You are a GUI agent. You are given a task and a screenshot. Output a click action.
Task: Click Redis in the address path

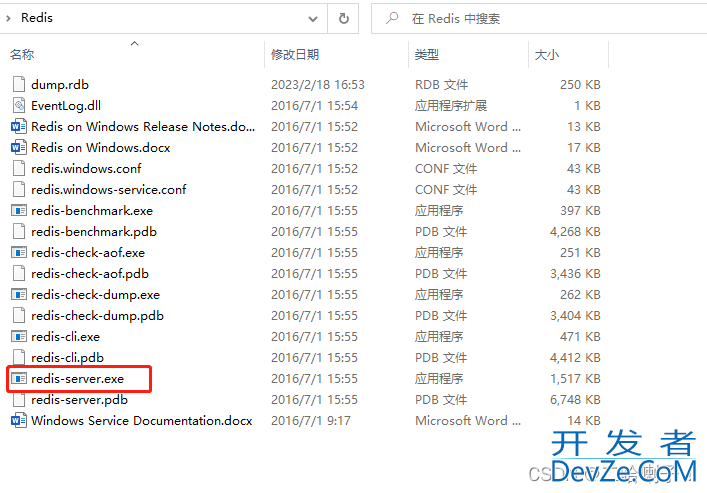pos(37,18)
